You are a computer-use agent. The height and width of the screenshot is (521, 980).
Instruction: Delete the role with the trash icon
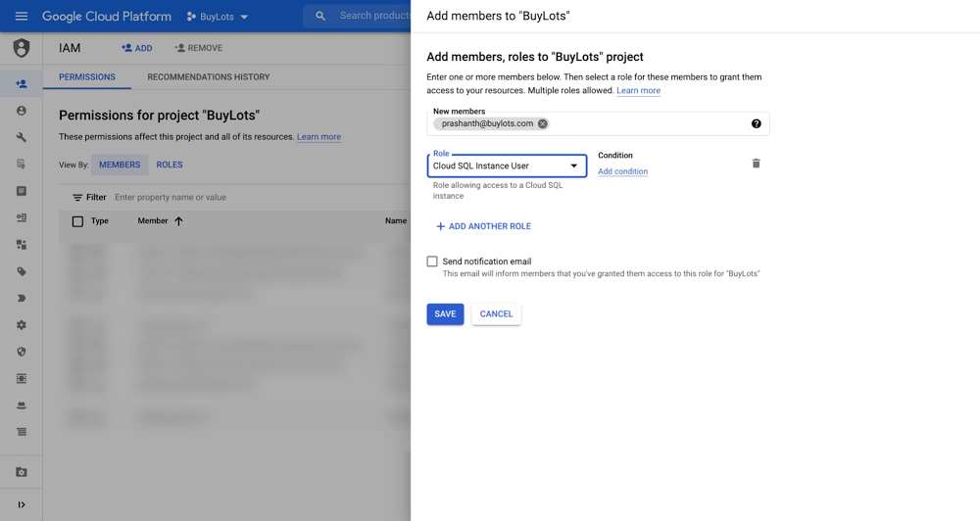[x=756, y=164]
